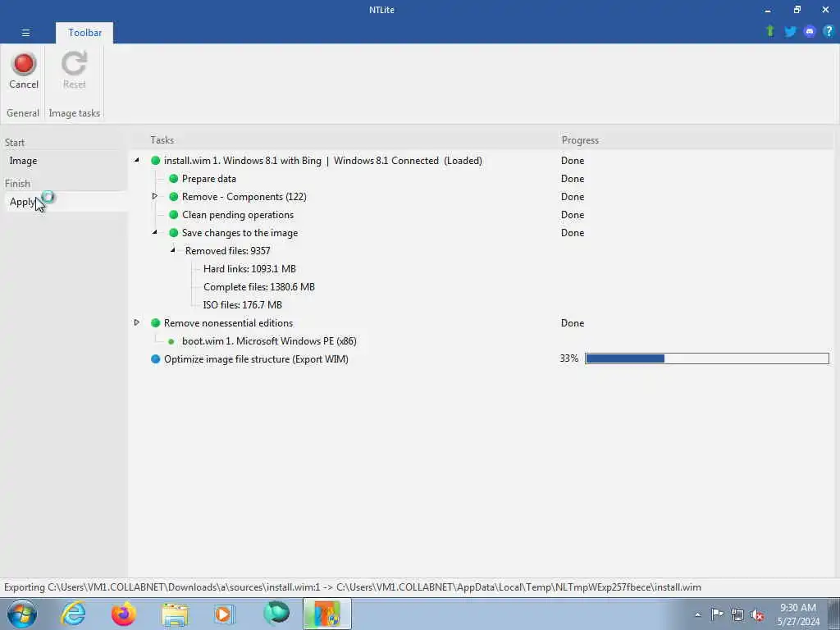Click the Exporting path status bar text
The height and width of the screenshot is (630, 840).
[353, 587]
